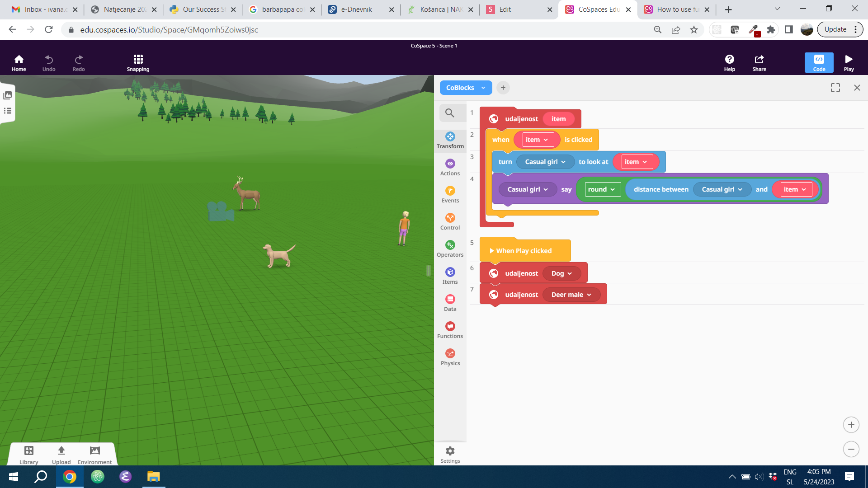Open the Actions blocks category
This screenshot has height=488, width=868.
coord(450,167)
